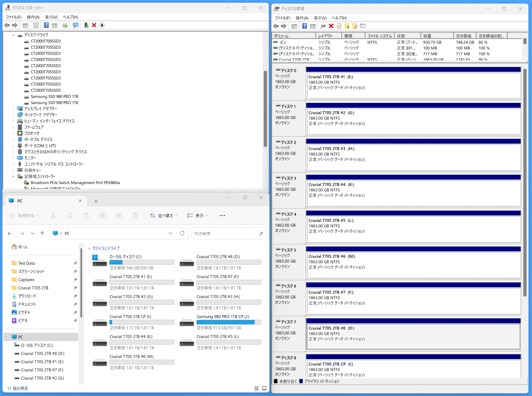The width and height of the screenshot is (532, 396).
Task: Open 並べ替え sort dropdown in Explorer
Action: [164, 216]
